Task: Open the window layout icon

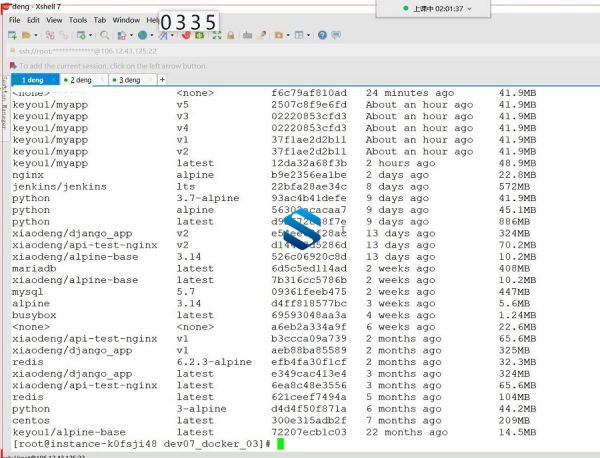Action: (x=299, y=35)
